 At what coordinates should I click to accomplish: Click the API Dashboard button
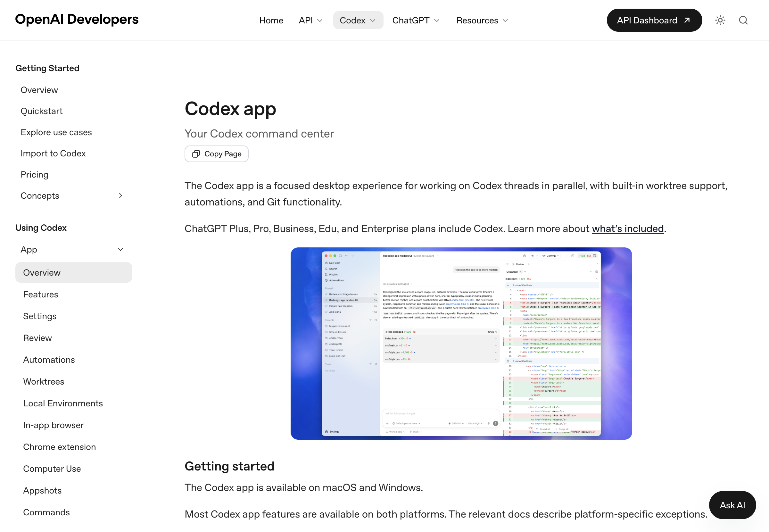tap(654, 20)
